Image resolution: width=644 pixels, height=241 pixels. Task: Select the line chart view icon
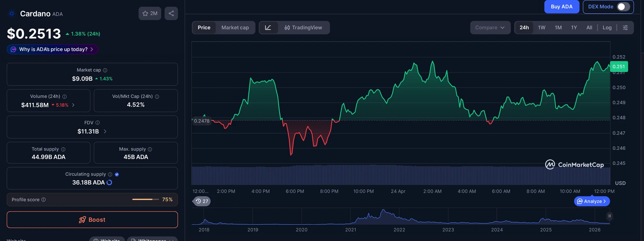(x=268, y=27)
